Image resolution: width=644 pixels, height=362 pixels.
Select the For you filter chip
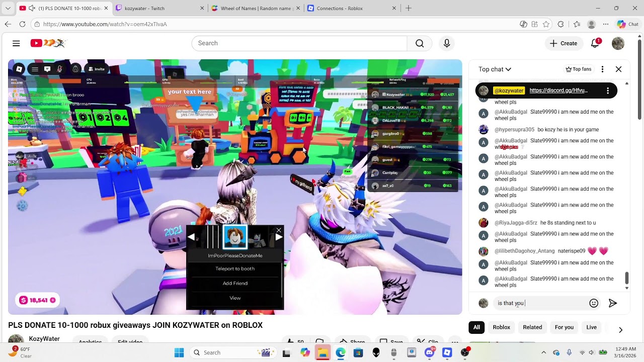point(564,327)
